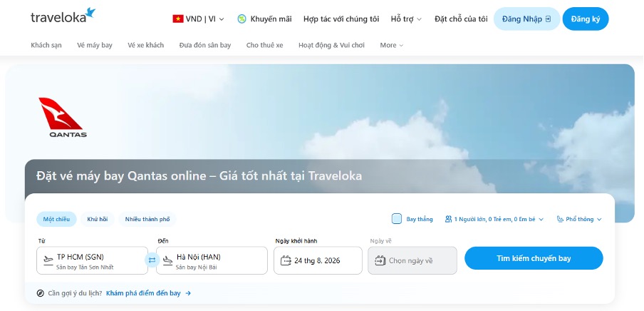644x311 pixels.
Task: Edit the Đến destination field Hà Nội
Action: [x=212, y=260]
